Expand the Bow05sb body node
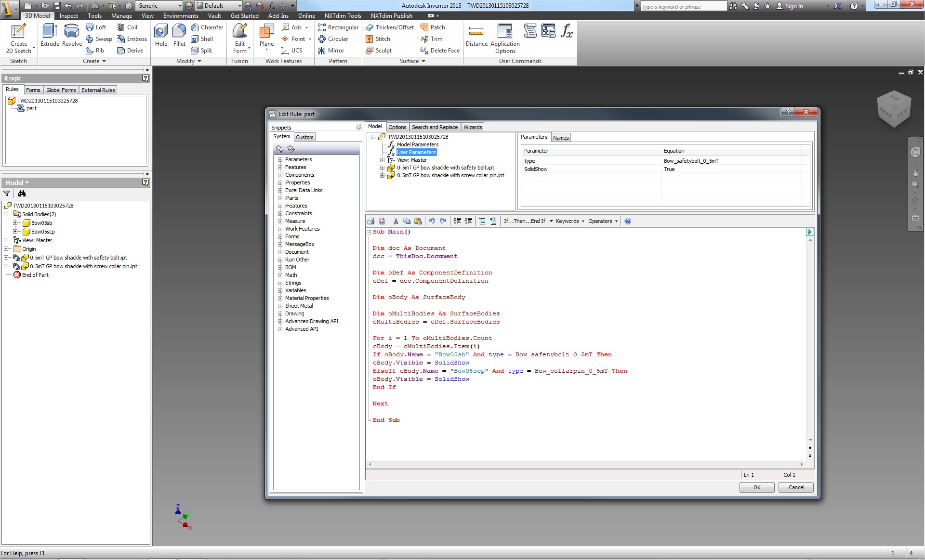925x560 pixels. (x=15, y=223)
